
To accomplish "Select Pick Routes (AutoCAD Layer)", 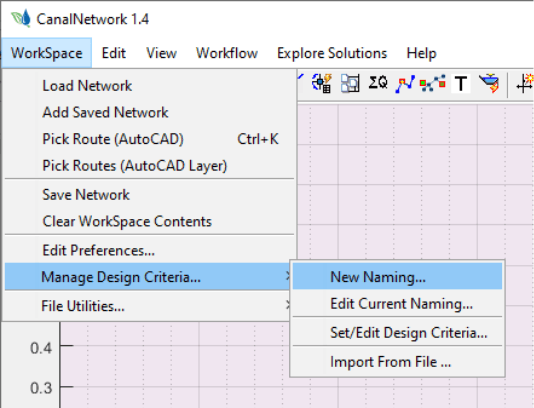I will click(x=150, y=166).
